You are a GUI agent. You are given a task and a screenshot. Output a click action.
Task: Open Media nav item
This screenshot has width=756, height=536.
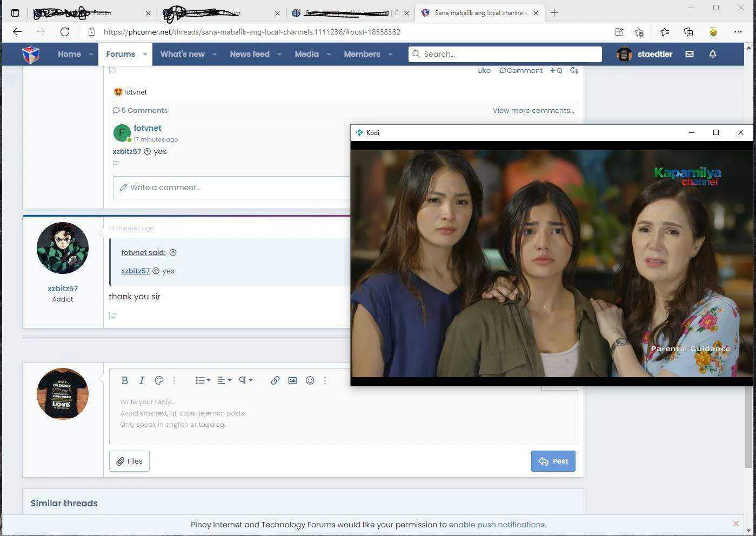pos(306,54)
